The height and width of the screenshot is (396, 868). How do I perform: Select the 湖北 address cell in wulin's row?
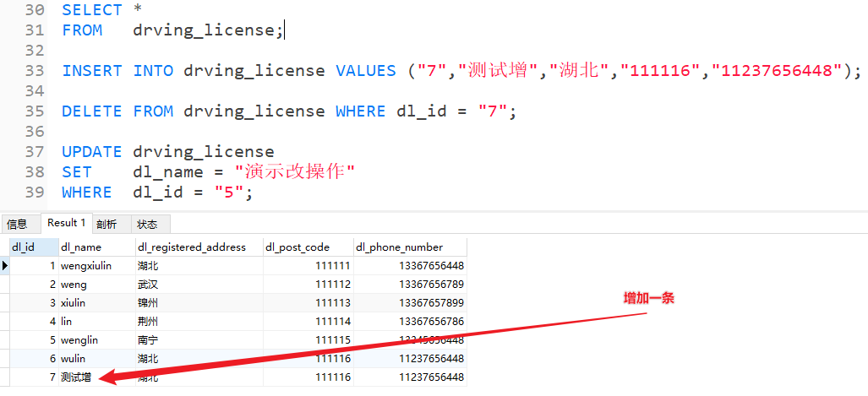[x=199, y=358]
